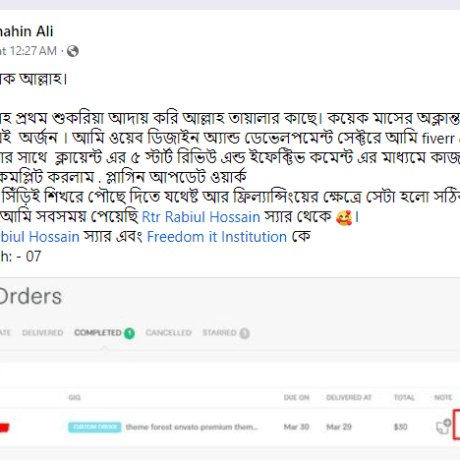Open the CANCELLED orders tab

coord(168,333)
